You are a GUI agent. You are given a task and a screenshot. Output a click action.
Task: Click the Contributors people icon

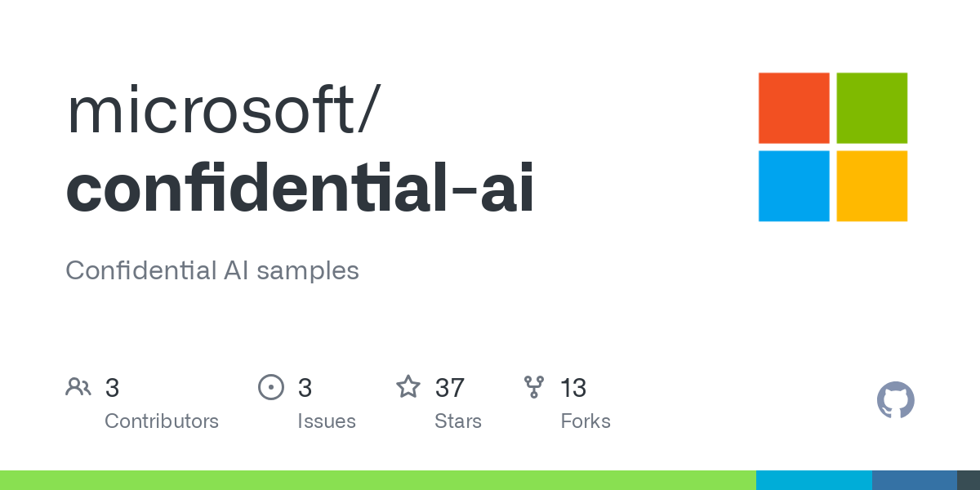[x=78, y=387]
